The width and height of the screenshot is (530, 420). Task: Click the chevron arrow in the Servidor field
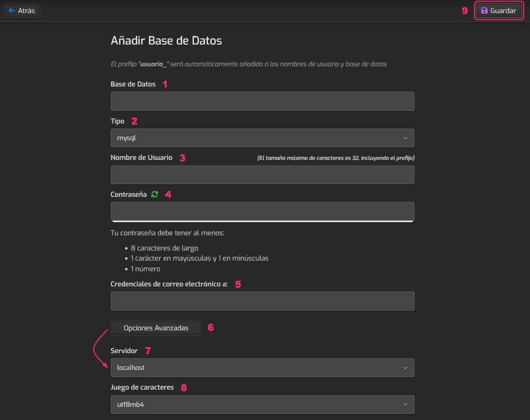[x=405, y=368]
